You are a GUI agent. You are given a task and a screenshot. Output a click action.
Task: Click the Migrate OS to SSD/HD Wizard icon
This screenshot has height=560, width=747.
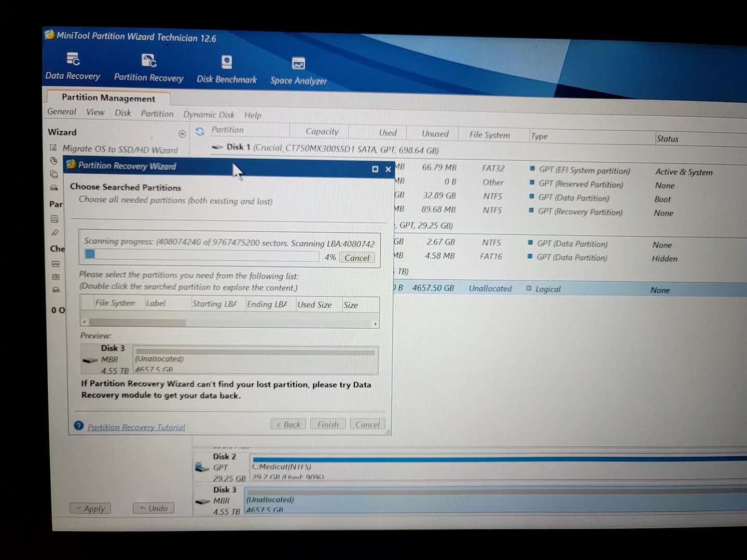(53, 148)
